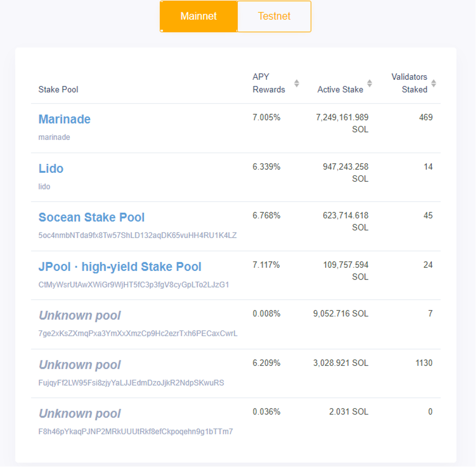Open JPool high-yield Stake Pool
This screenshot has height=467, width=476.
tap(119, 266)
